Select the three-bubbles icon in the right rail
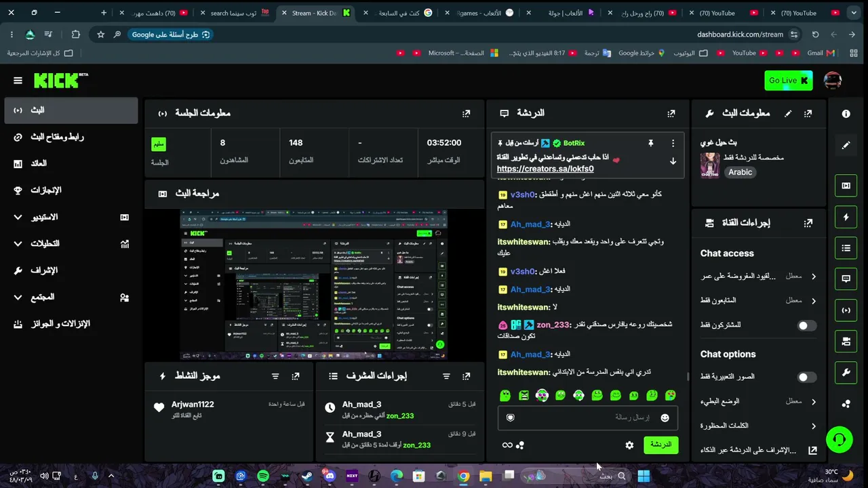 point(846,404)
